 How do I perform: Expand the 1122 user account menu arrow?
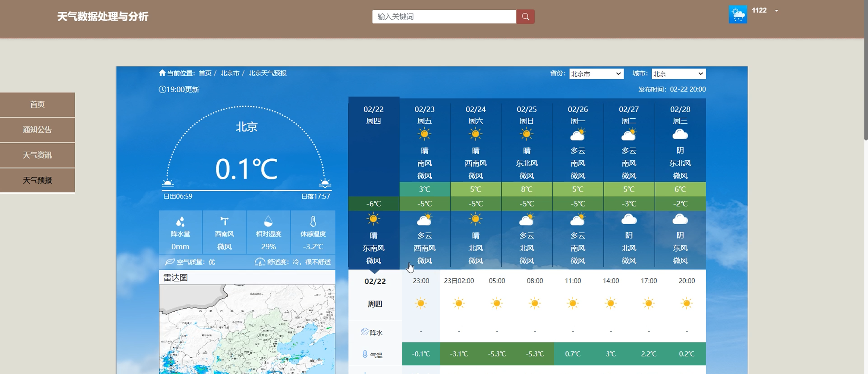coord(776,11)
